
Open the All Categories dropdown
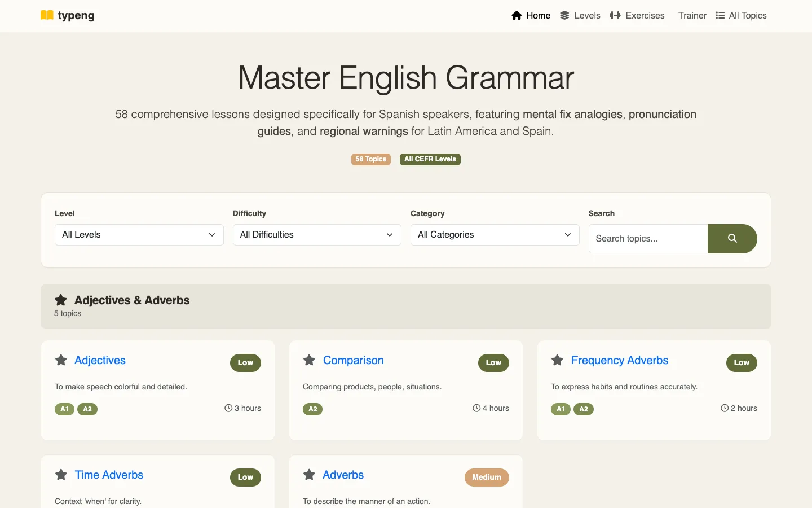tap(495, 235)
